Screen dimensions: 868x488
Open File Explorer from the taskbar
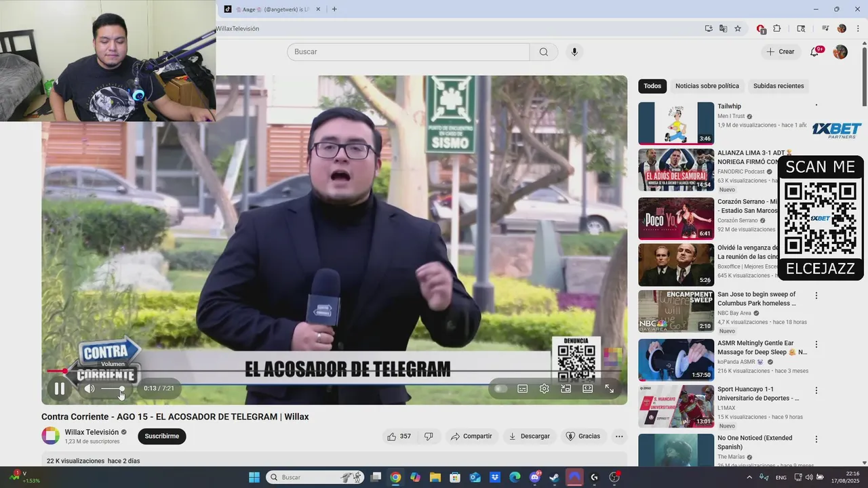point(435,477)
